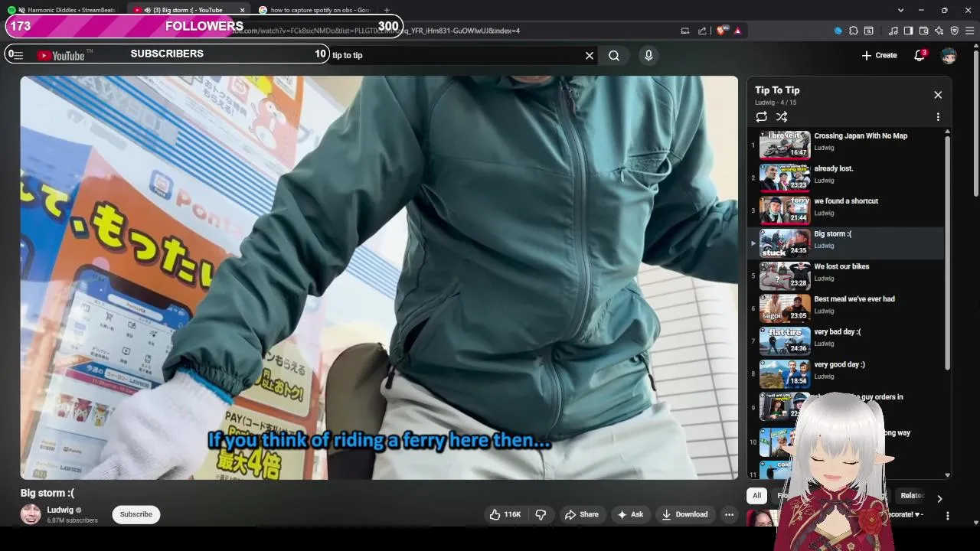Select the Related filter chip
This screenshot has width=980, height=551.
pos(912,495)
